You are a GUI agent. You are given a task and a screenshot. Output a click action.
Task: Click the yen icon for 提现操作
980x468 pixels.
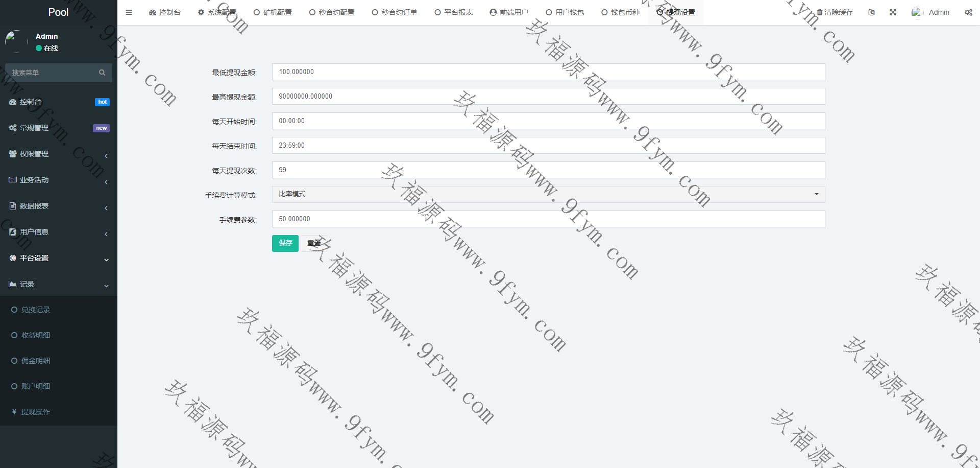point(14,412)
